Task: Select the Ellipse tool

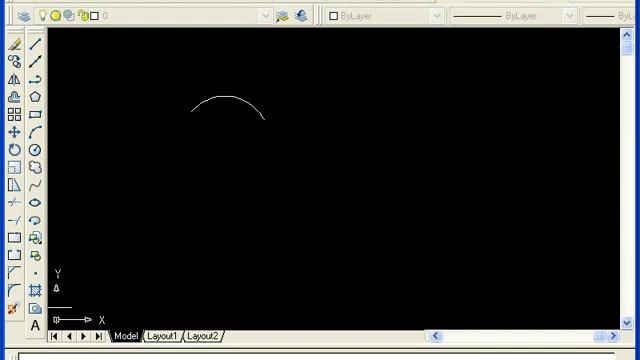Action: pyautogui.click(x=35, y=202)
